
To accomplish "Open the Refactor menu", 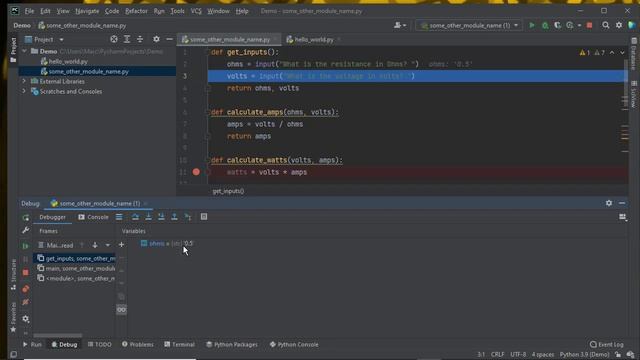I will click(x=136, y=11).
